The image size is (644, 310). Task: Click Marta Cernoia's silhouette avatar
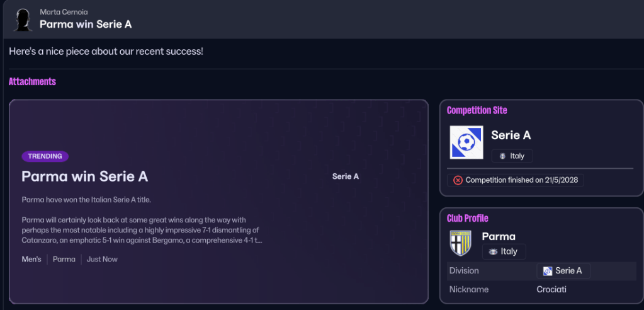pyautogui.click(x=23, y=20)
